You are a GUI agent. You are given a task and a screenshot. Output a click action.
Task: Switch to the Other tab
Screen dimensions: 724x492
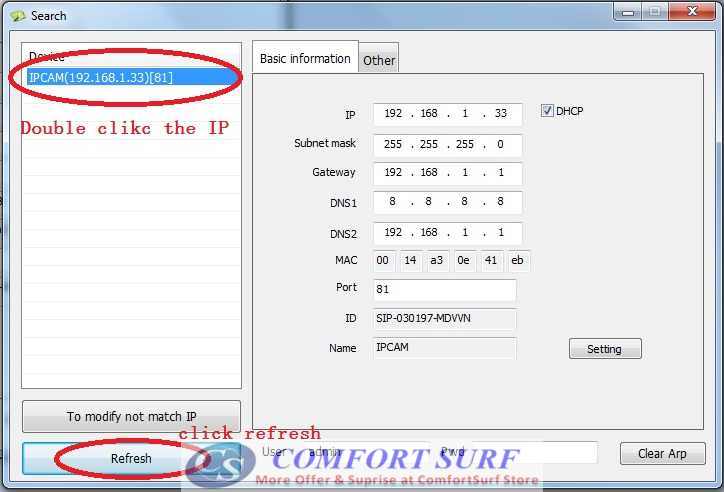(x=379, y=60)
